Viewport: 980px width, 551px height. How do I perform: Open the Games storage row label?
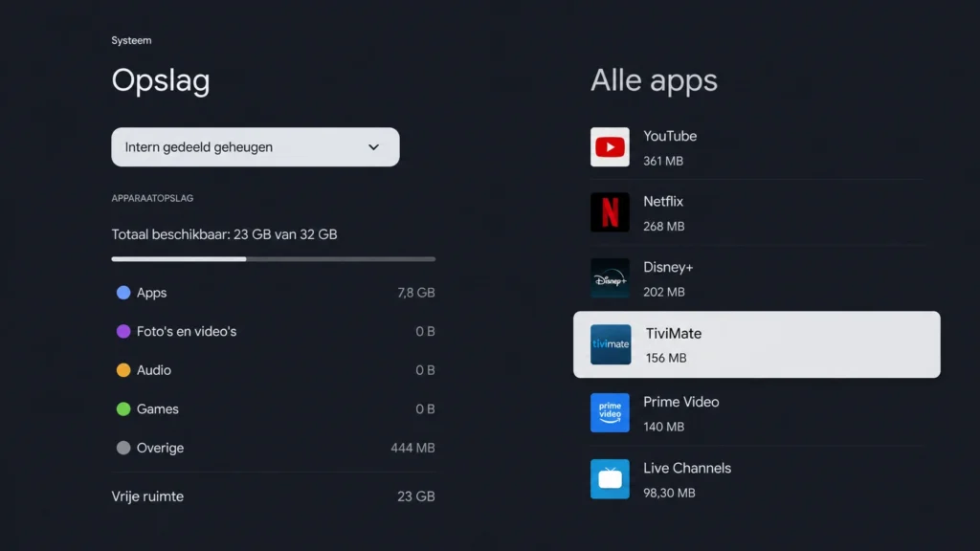[x=158, y=409]
